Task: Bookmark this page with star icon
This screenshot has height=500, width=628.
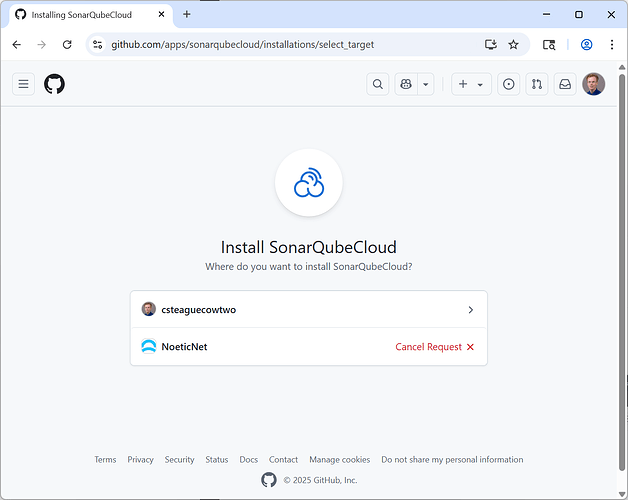Action: tap(513, 44)
